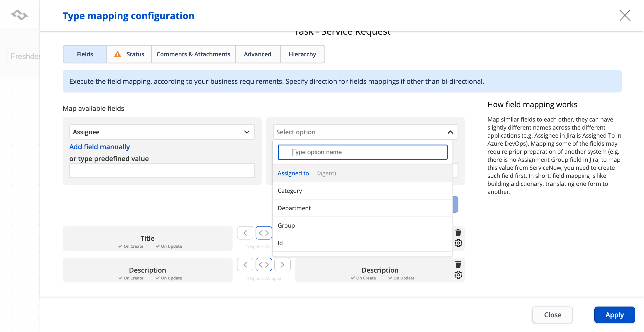Set Title mapping to bi-directional arrows
The image size is (644, 332).
[263, 233]
